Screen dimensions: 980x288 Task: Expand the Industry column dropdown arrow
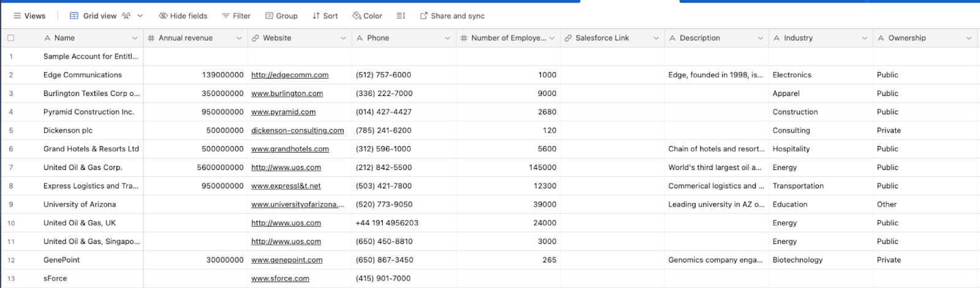tap(864, 38)
